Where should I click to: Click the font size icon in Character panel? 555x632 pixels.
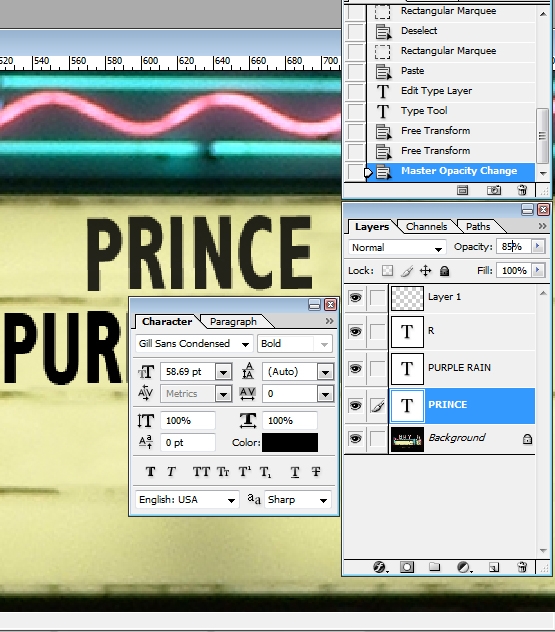[146, 372]
